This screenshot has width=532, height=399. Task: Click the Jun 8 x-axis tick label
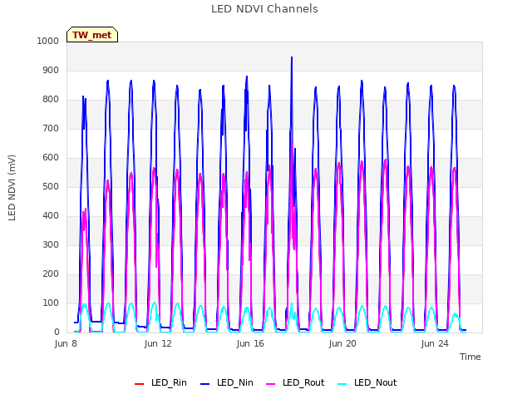point(66,343)
